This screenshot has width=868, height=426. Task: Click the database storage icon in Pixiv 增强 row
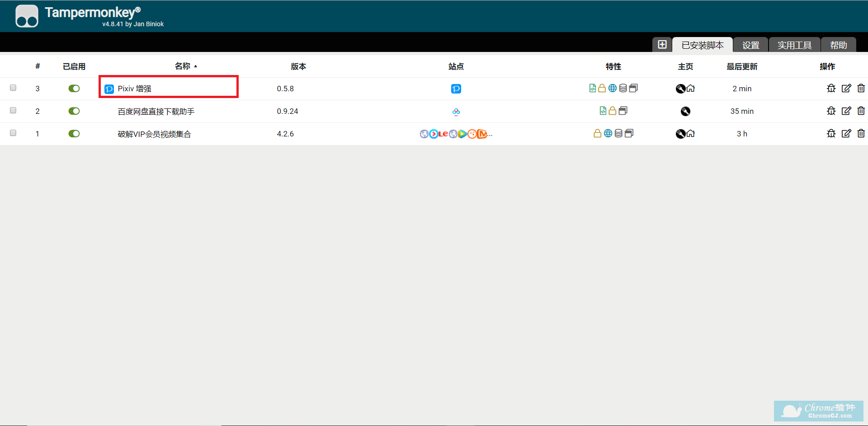pyautogui.click(x=623, y=88)
